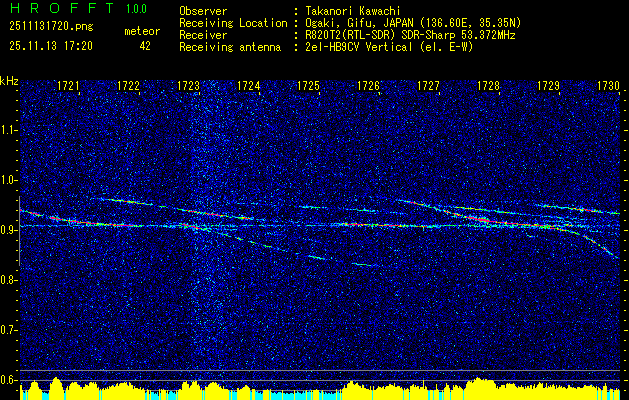Click the Receiving Location field label
This screenshot has height=400, width=629.
tap(233, 23)
